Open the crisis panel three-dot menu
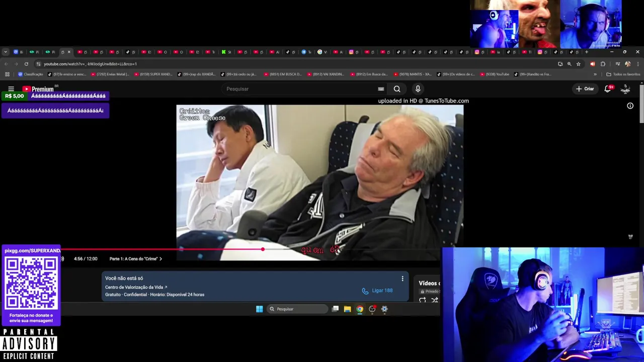This screenshot has width=644, height=362. click(402, 279)
